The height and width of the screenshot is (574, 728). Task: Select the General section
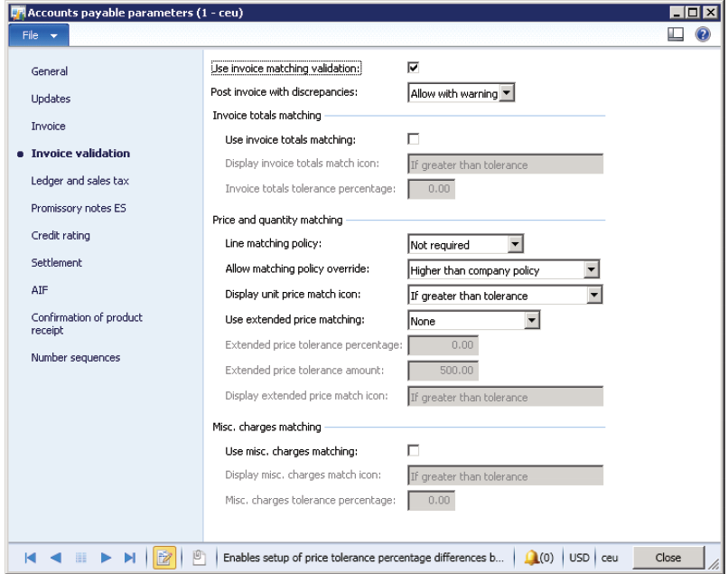[49, 71]
